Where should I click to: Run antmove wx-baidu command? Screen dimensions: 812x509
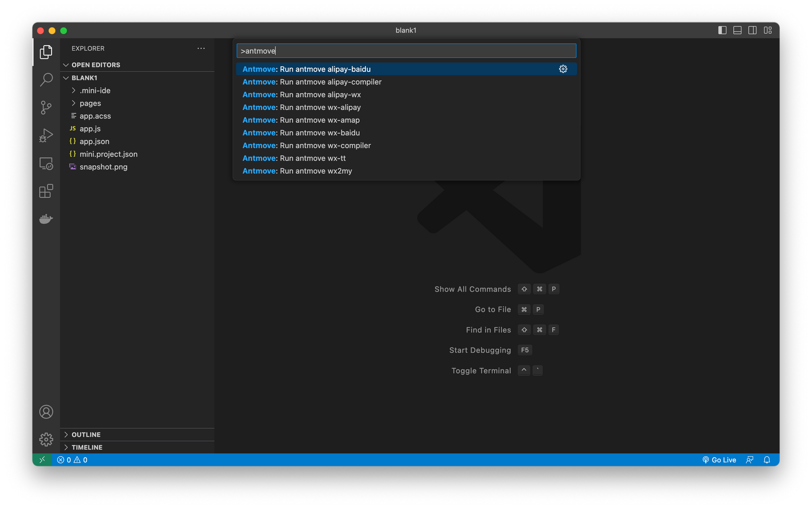click(x=406, y=133)
